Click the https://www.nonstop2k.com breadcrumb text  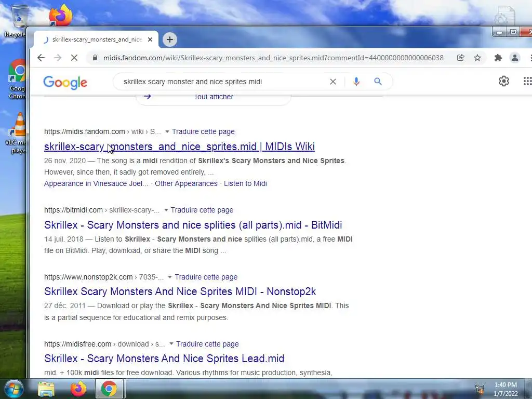88,277
